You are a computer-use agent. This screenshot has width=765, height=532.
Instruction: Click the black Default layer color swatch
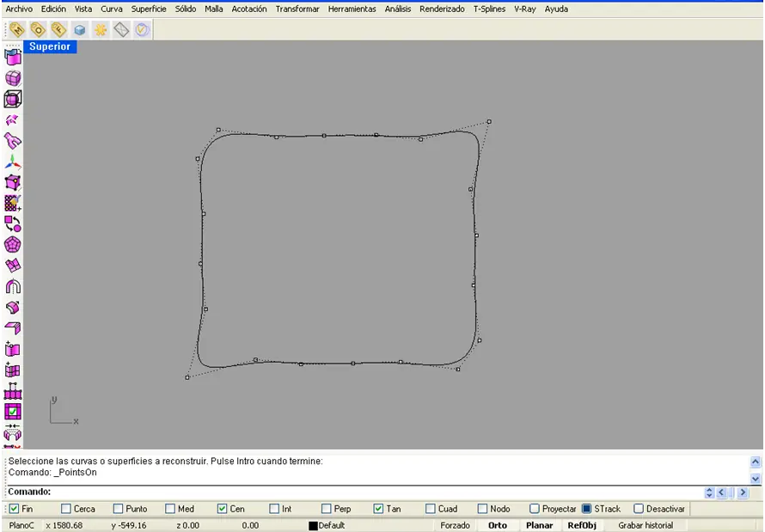(313, 526)
